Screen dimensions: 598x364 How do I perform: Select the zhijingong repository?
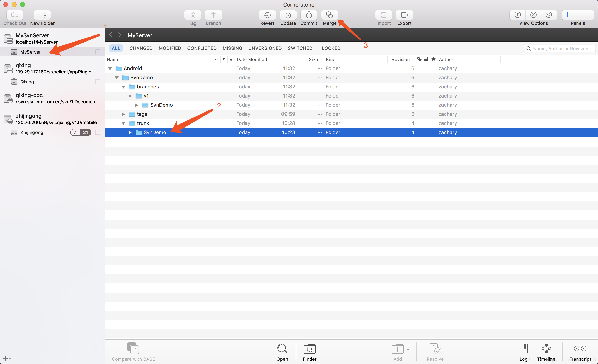[52, 119]
